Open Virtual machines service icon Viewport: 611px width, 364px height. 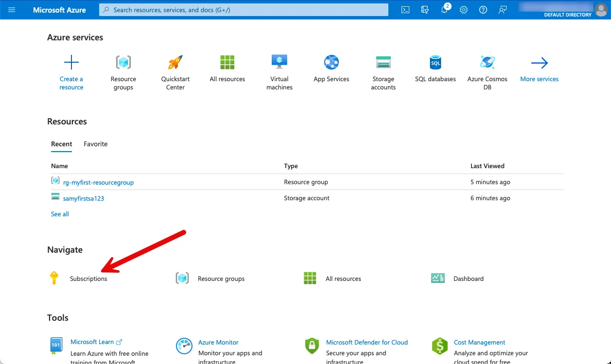point(279,63)
